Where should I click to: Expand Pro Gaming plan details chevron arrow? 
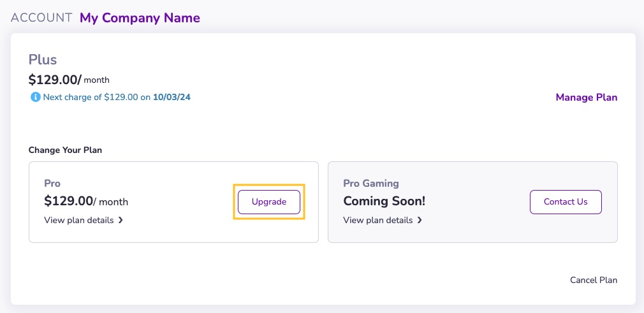point(420,220)
